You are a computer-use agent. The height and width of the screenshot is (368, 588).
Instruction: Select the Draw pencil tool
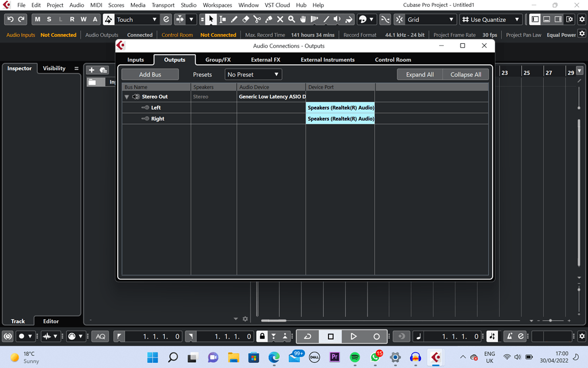pos(234,20)
